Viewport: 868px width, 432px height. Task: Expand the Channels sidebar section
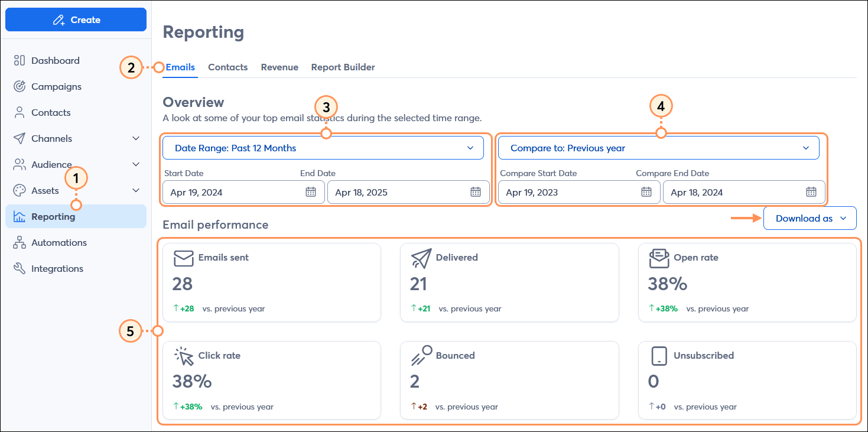coord(136,138)
